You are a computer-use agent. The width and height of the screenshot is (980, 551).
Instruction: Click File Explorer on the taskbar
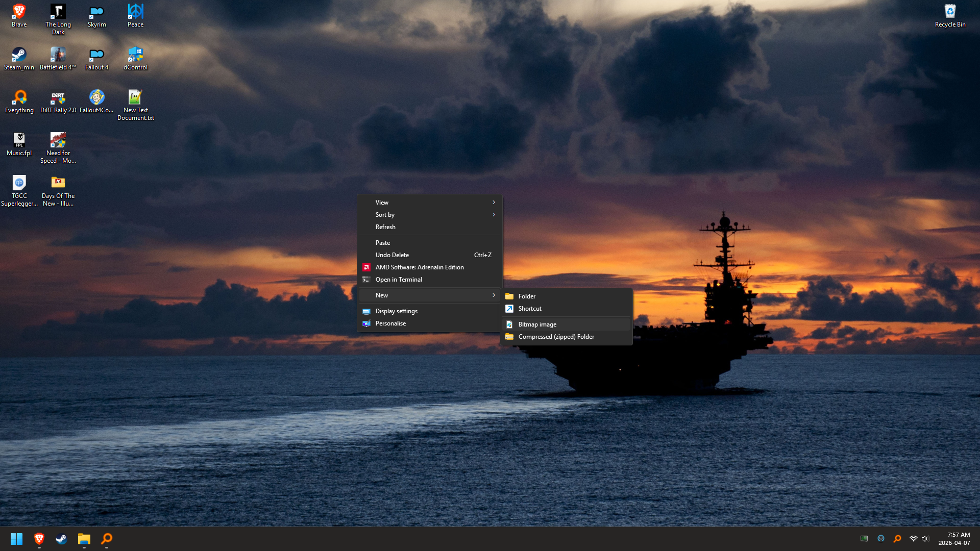[x=84, y=539]
